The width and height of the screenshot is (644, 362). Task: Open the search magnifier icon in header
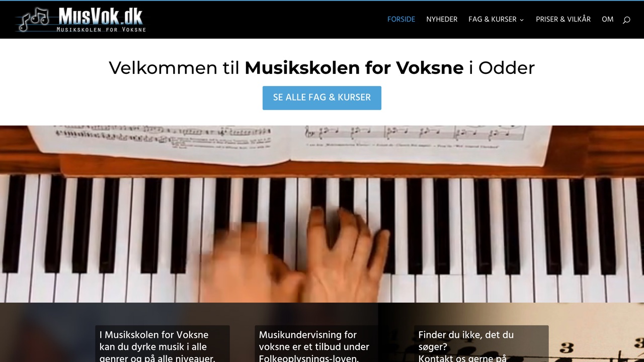[626, 20]
